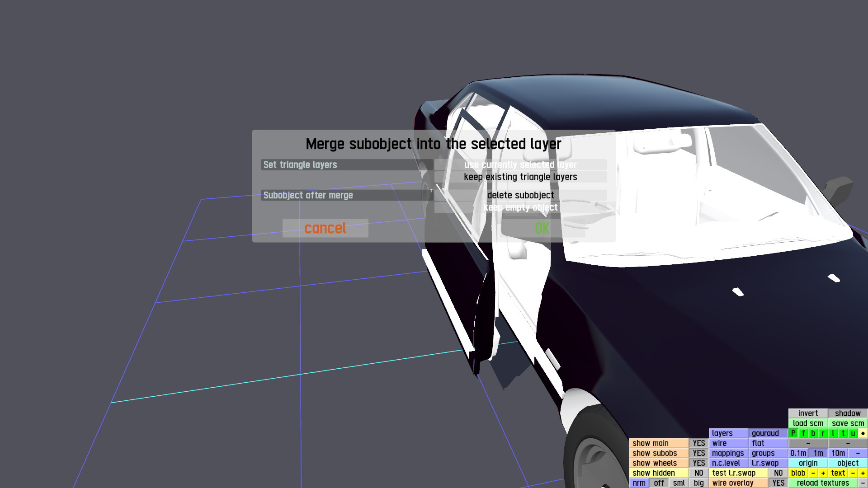868x488 pixels.
Task: Click reload textures button
Action: [x=823, y=483]
